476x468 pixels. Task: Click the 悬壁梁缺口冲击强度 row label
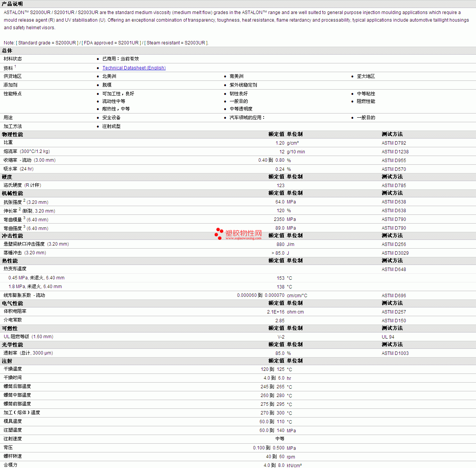pos(24,244)
